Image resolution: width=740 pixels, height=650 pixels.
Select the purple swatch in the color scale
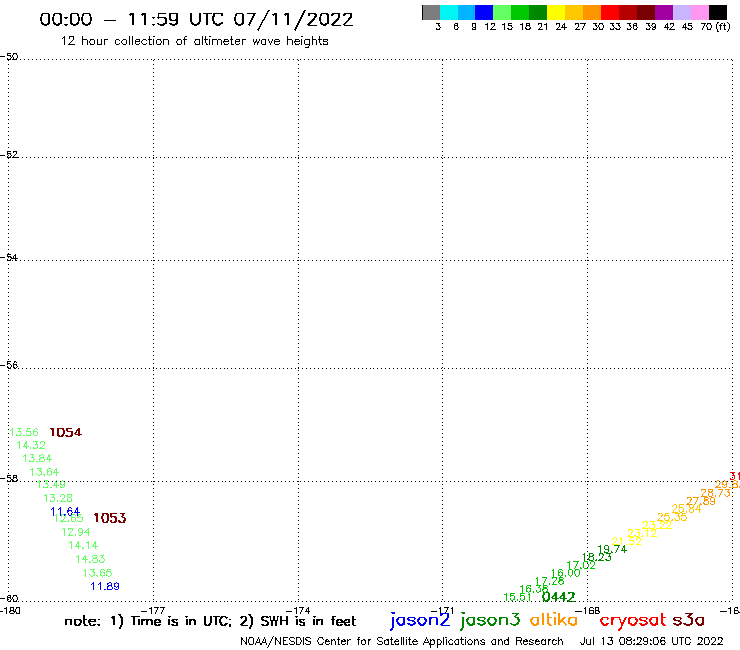(x=664, y=12)
